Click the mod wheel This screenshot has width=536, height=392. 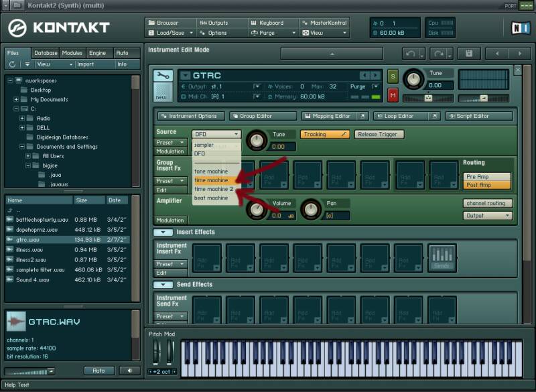[170, 352]
